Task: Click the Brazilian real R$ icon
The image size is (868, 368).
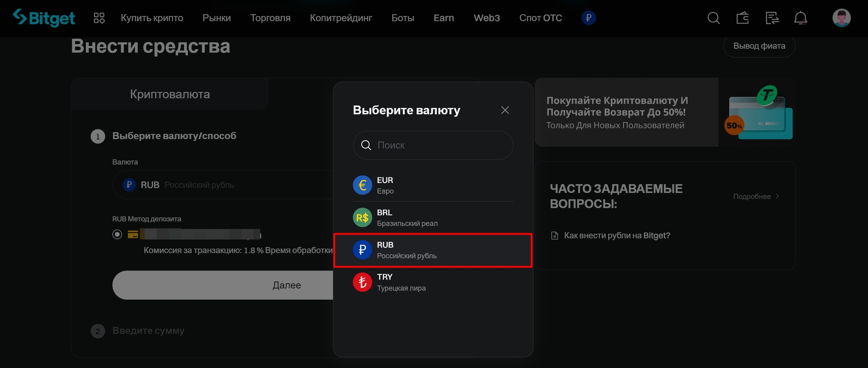Action: click(x=362, y=217)
